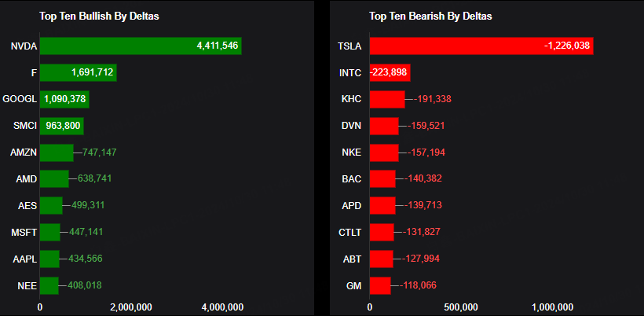Click the green NEE bar
Image resolution: width=644 pixels, height=316 pixels.
(49, 285)
